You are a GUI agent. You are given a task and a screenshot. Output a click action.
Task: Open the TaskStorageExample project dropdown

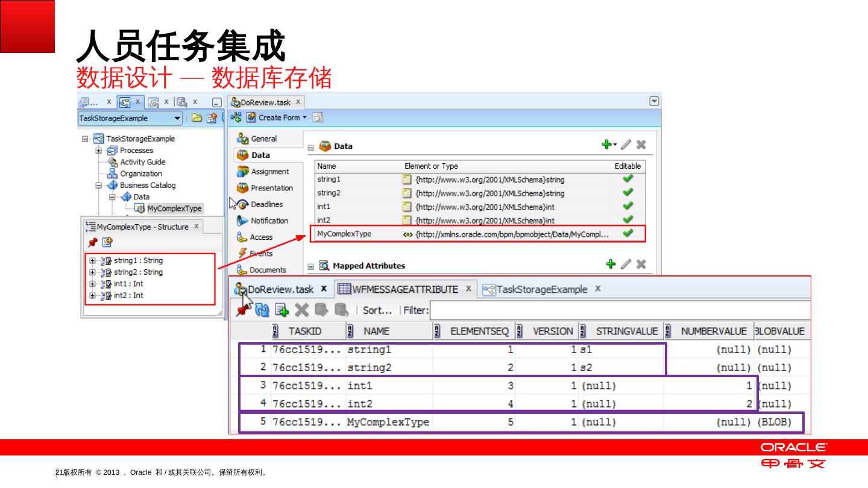[178, 118]
